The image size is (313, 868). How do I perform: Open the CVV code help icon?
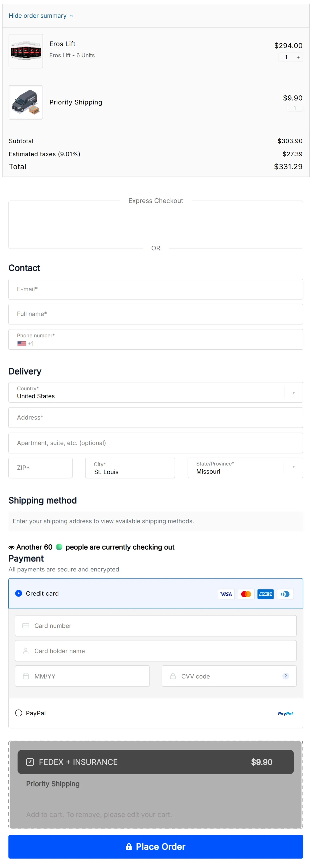(285, 676)
